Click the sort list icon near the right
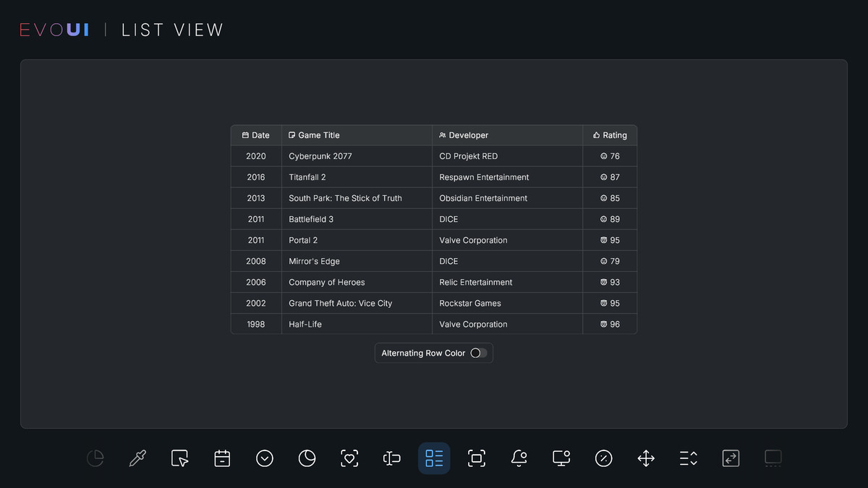Image resolution: width=868 pixels, height=488 pixels. [688, 458]
